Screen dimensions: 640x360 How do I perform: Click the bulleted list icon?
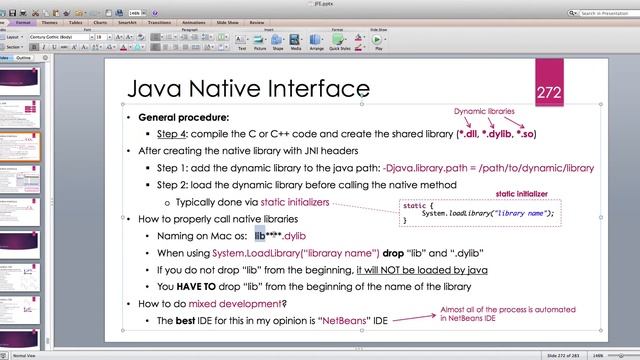pyautogui.click(x=155, y=37)
